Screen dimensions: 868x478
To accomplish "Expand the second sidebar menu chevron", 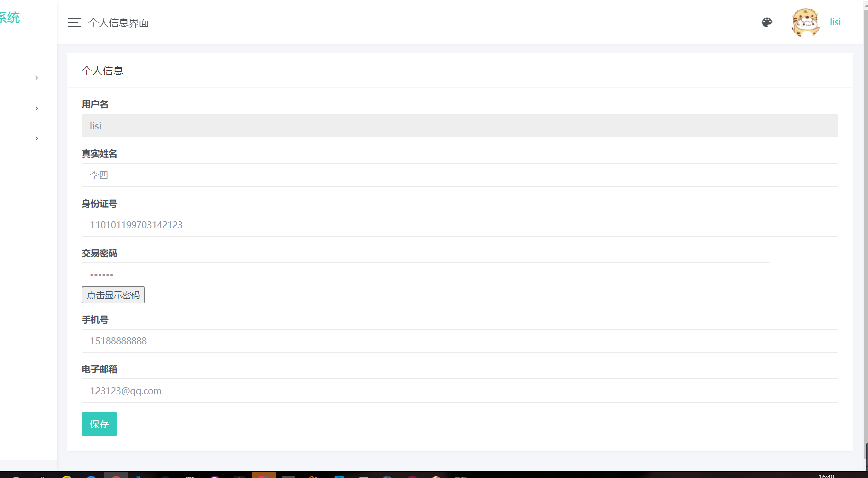I will pos(37,108).
